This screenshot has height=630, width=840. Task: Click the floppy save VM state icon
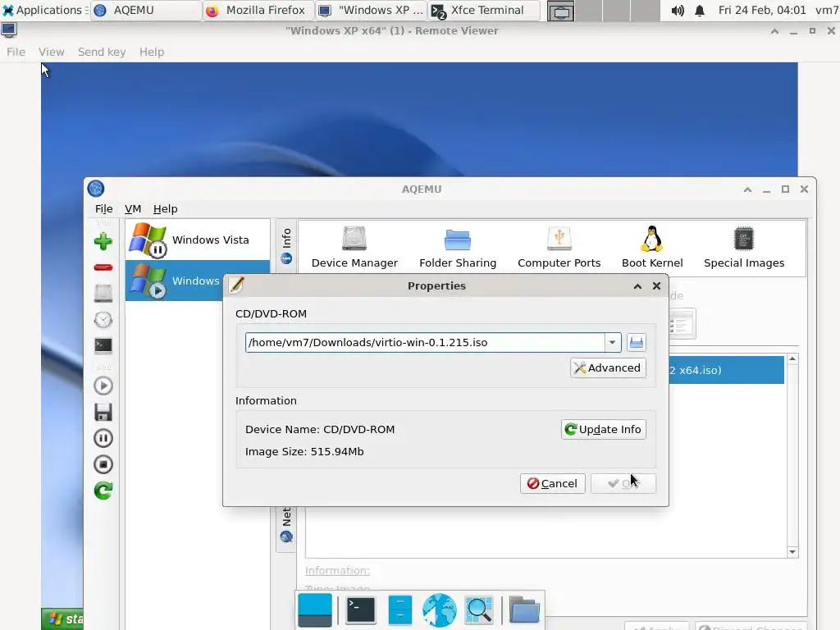coord(103,412)
